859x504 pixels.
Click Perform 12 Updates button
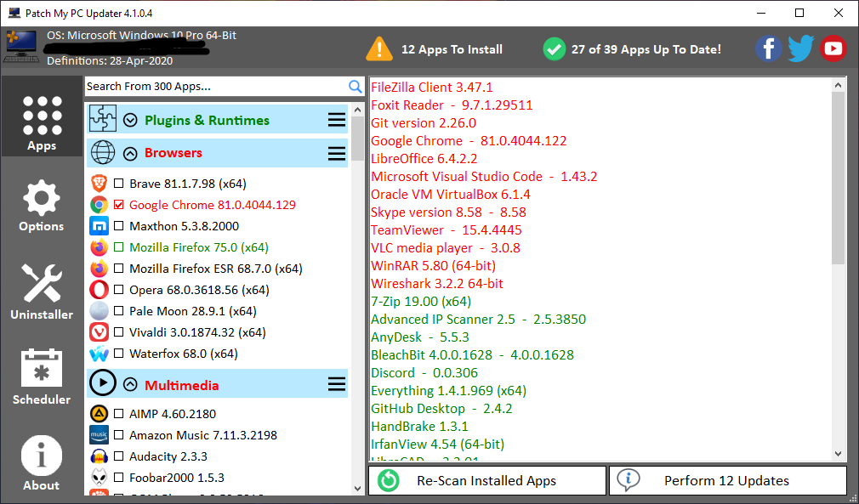[x=728, y=480]
